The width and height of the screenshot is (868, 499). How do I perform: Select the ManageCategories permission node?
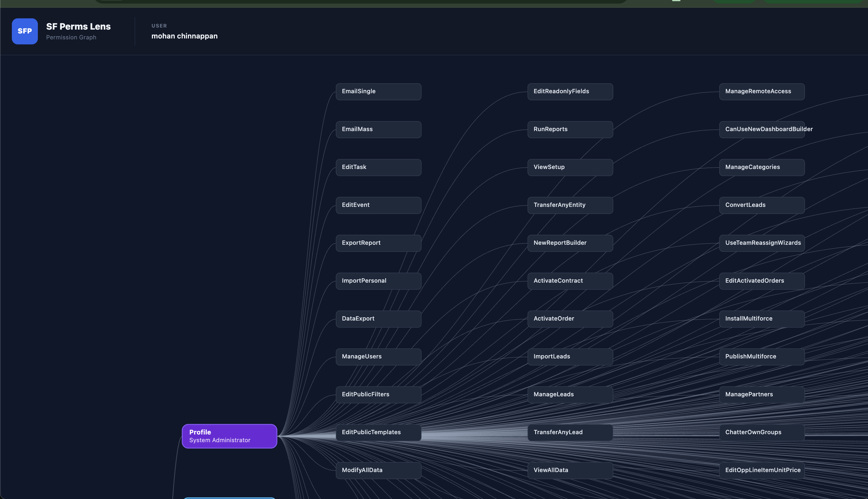(x=762, y=167)
